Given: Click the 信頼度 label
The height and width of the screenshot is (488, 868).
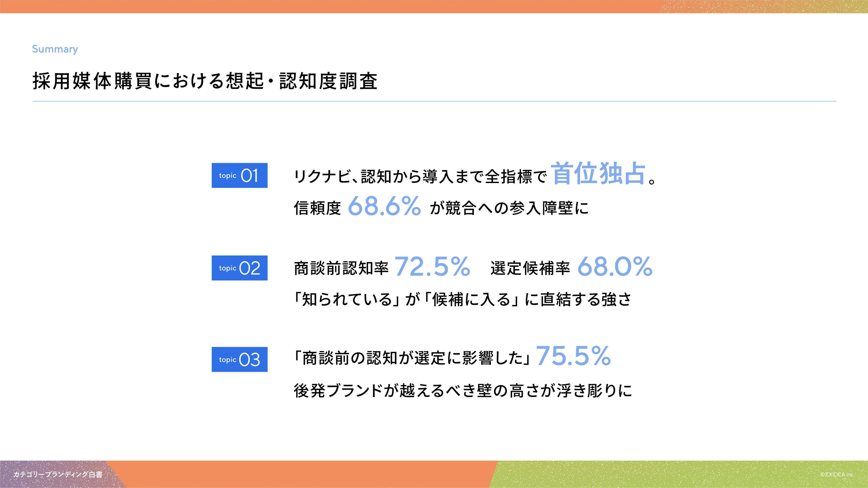Looking at the screenshot, I should (317, 208).
